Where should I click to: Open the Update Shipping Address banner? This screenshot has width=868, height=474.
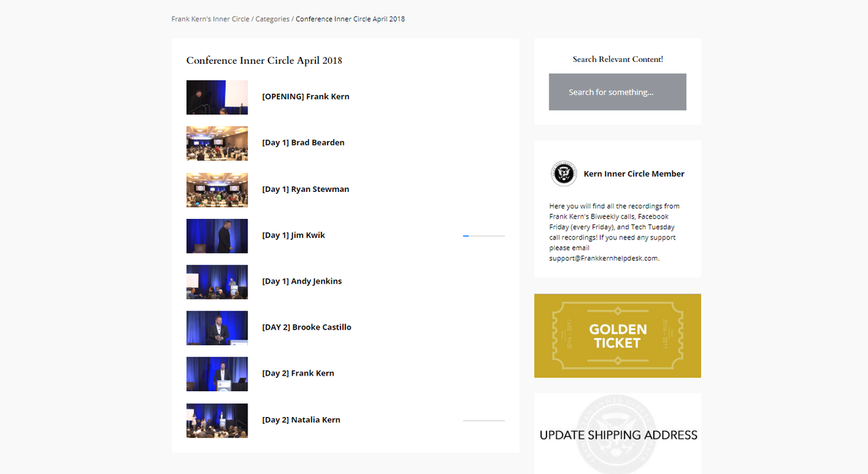pos(617,433)
